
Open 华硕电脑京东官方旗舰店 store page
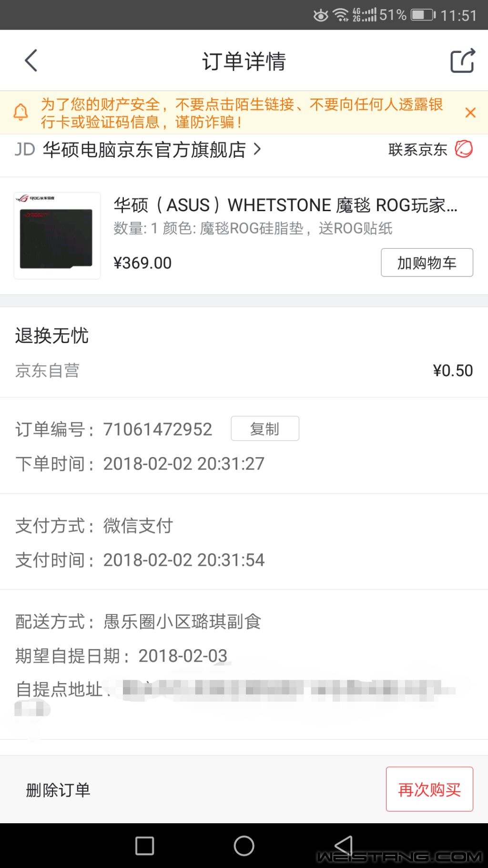144,150
